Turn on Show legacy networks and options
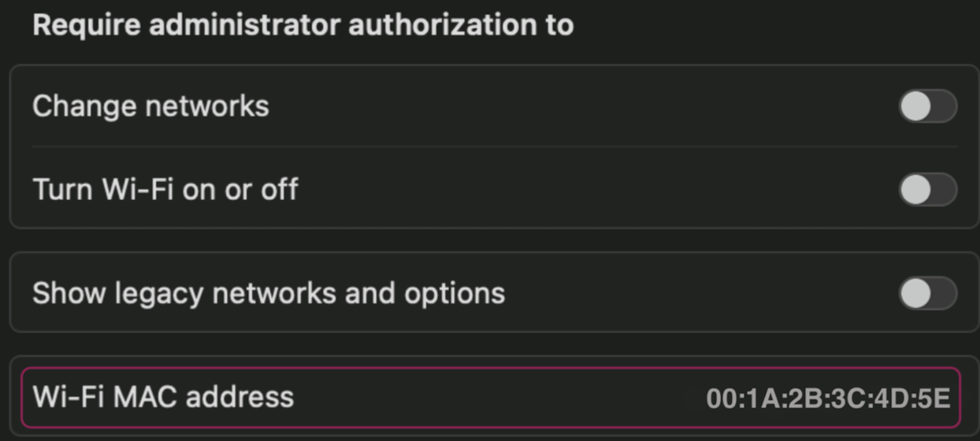 click(x=927, y=294)
